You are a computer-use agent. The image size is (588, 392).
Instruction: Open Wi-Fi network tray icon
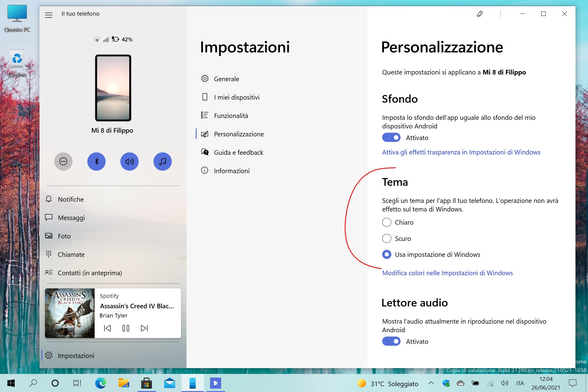tap(490, 383)
